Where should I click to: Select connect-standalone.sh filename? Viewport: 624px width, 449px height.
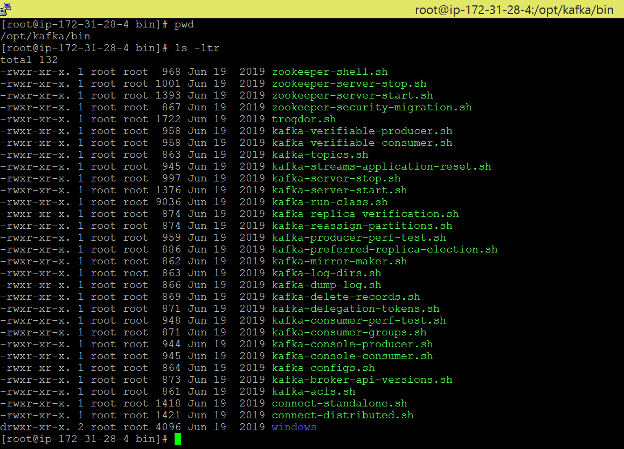pos(339,404)
